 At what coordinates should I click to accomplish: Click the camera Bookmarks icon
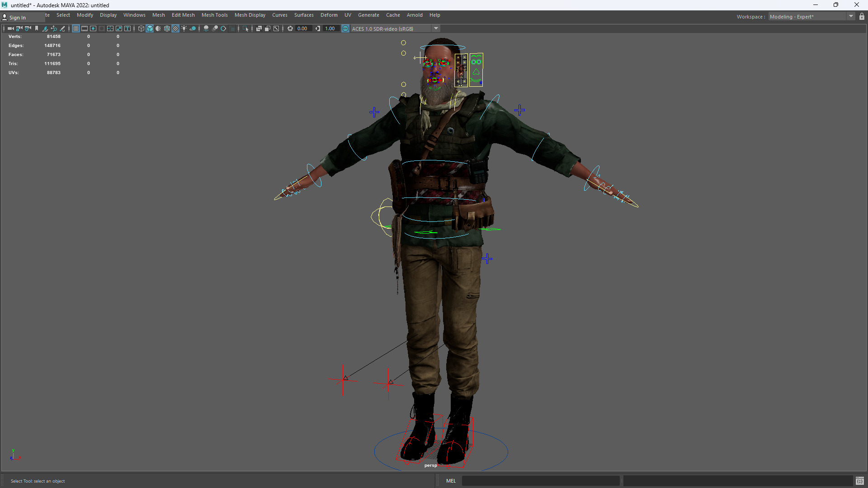[x=37, y=28]
